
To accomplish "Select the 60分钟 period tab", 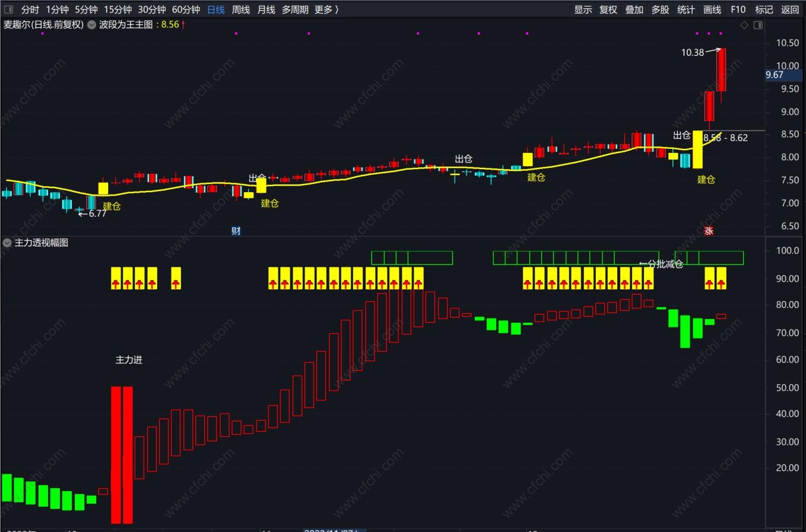I will pyautogui.click(x=186, y=9).
